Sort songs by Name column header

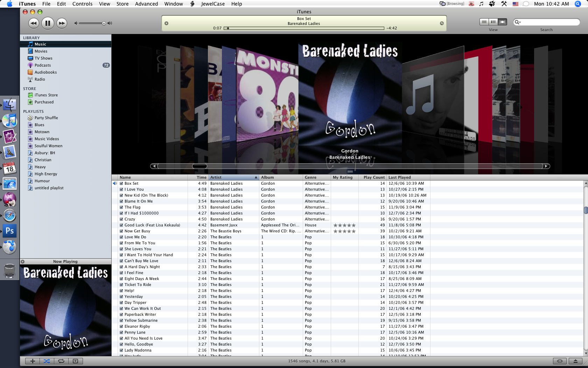tap(153, 177)
